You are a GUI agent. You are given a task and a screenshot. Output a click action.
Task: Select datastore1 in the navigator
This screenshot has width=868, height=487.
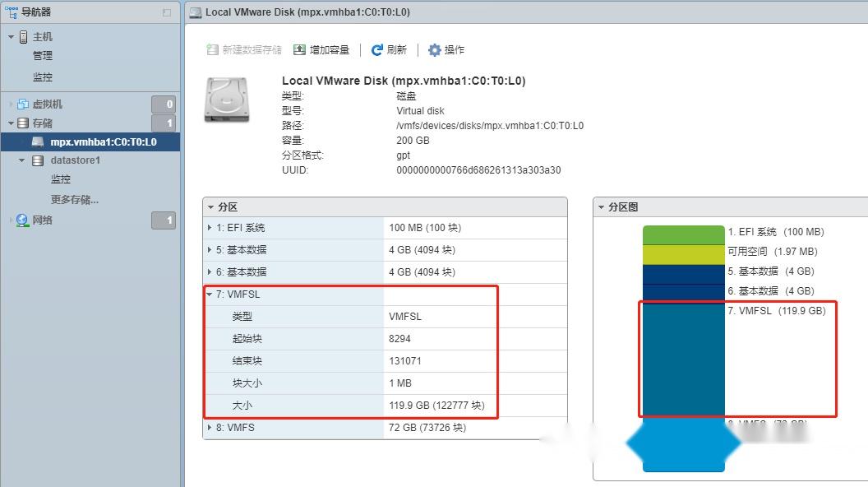click(x=76, y=160)
